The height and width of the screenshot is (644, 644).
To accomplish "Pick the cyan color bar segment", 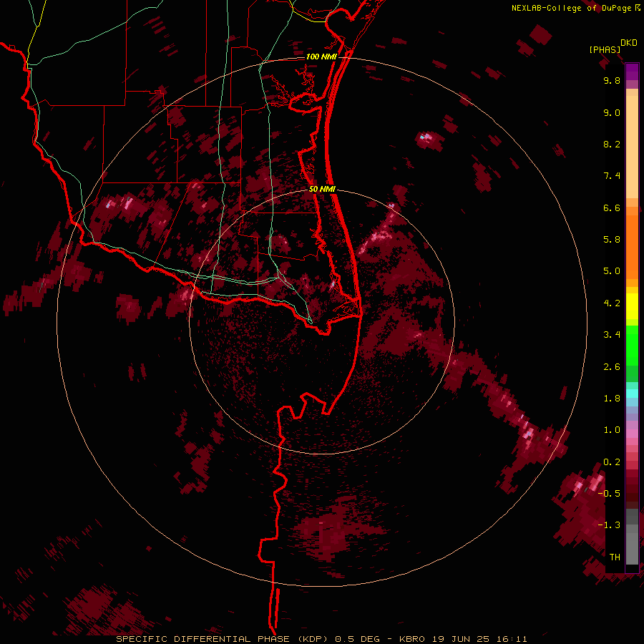I will [x=632, y=393].
